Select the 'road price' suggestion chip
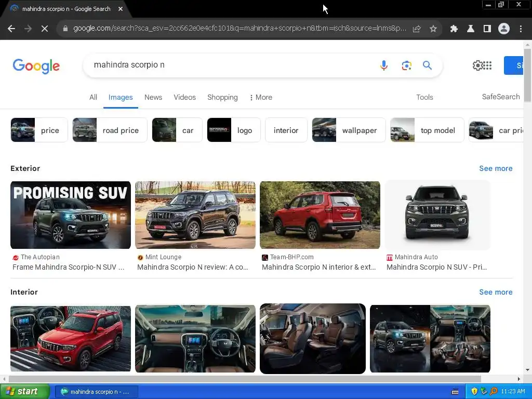Image resolution: width=532 pixels, height=399 pixels. 110,130
